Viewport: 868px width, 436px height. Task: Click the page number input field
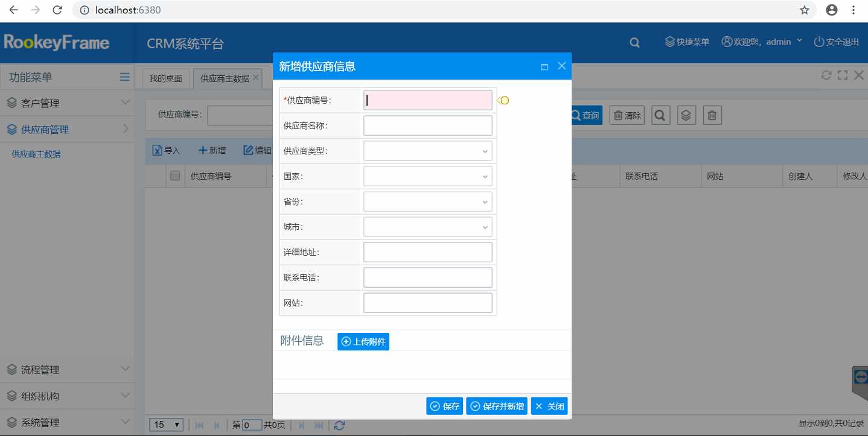pos(252,425)
